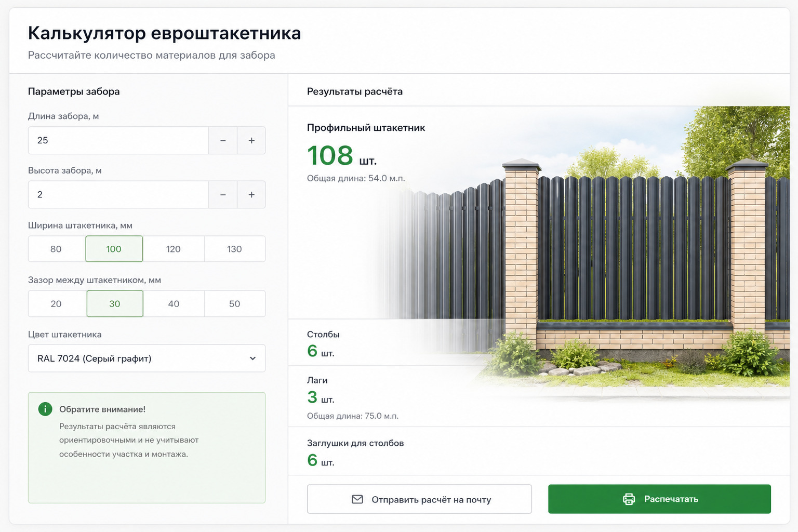798x532 pixels.
Task: Open the RAL 7024 color dropdown
Action: coord(147,358)
